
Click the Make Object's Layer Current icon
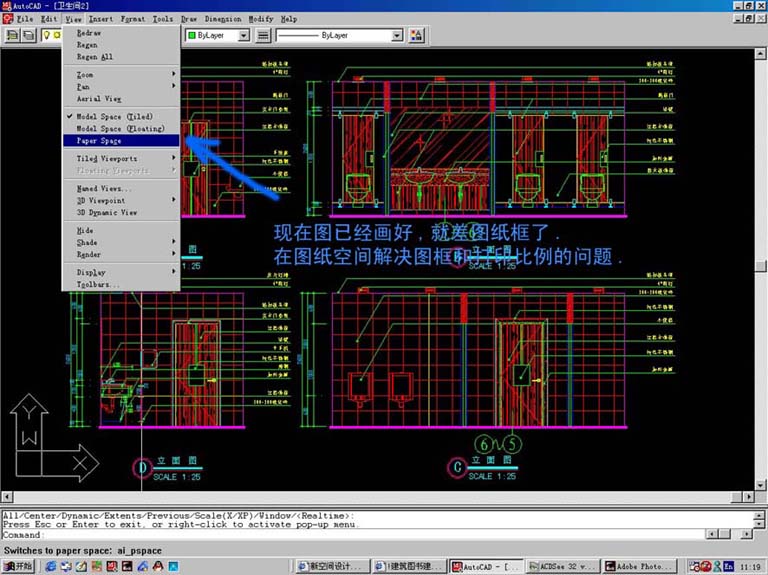click(12, 35)
